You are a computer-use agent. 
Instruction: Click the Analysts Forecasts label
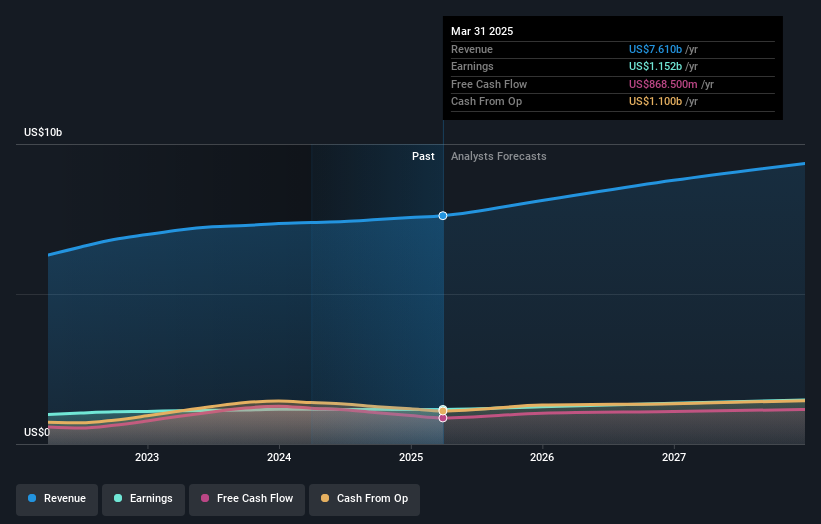pyautogui.click(x=498, y=157)
